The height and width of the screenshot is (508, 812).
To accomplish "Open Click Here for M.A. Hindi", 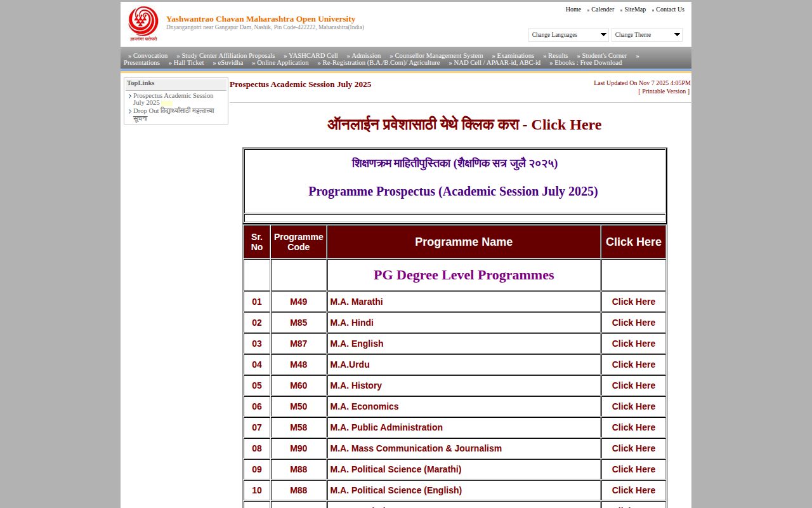I will tap(633, 323).
